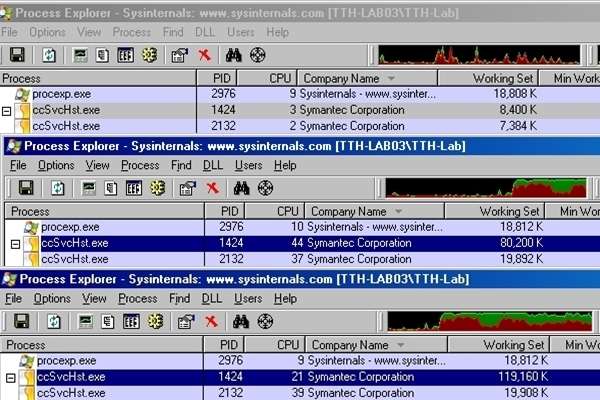Image resolution: width=600 pixels, height=400 pixels.
Task: Open Find menu in top window
Action: [173, 32]
